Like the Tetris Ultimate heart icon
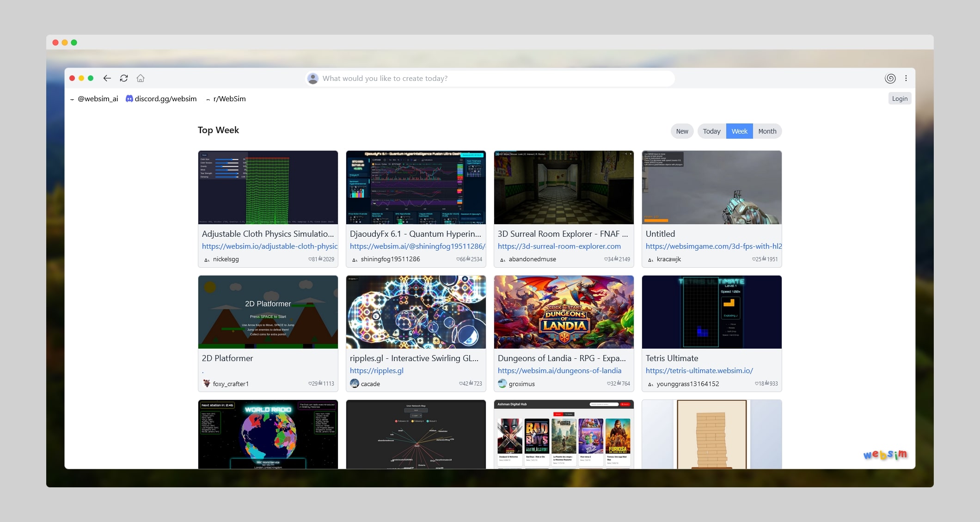 (757, 384)
